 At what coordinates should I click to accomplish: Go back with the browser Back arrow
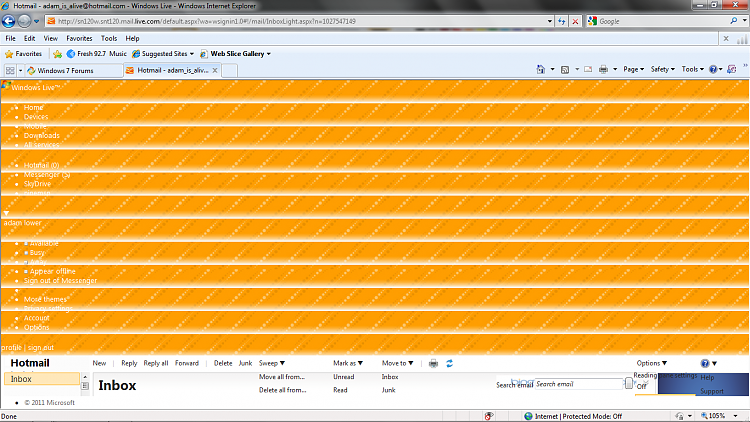9,21
